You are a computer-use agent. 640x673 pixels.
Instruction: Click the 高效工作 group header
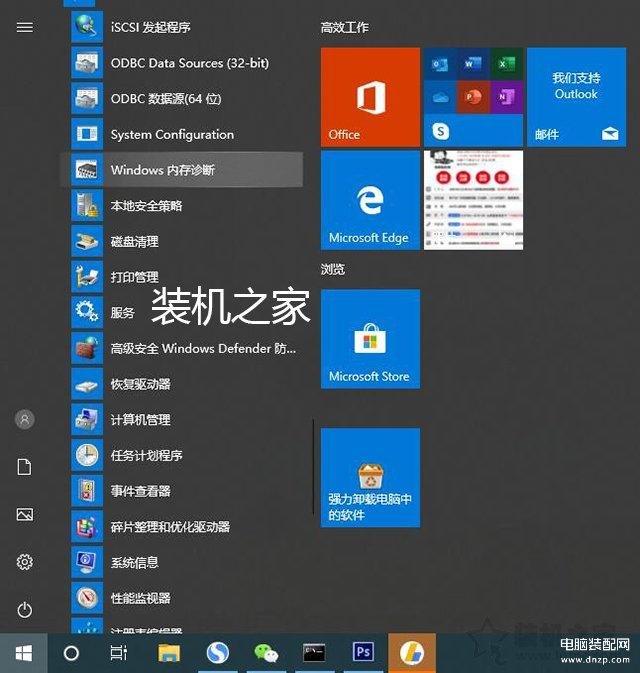tap(345, 27)
